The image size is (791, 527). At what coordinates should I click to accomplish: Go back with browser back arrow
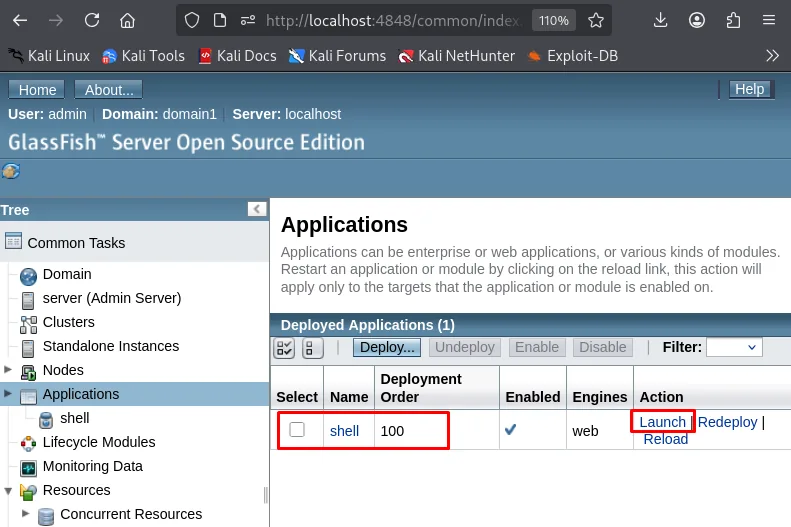[20, 21]
